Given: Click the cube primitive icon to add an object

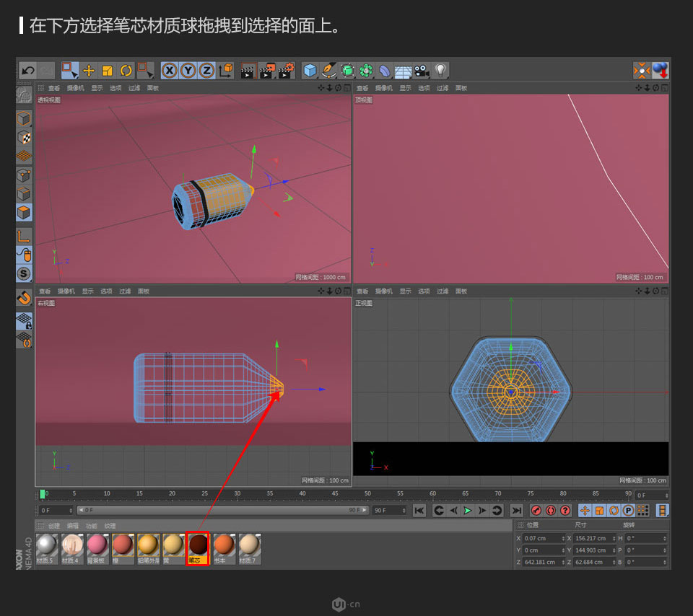Looking at the screenshot, I should pyautogui.click(x=310, y=70).
